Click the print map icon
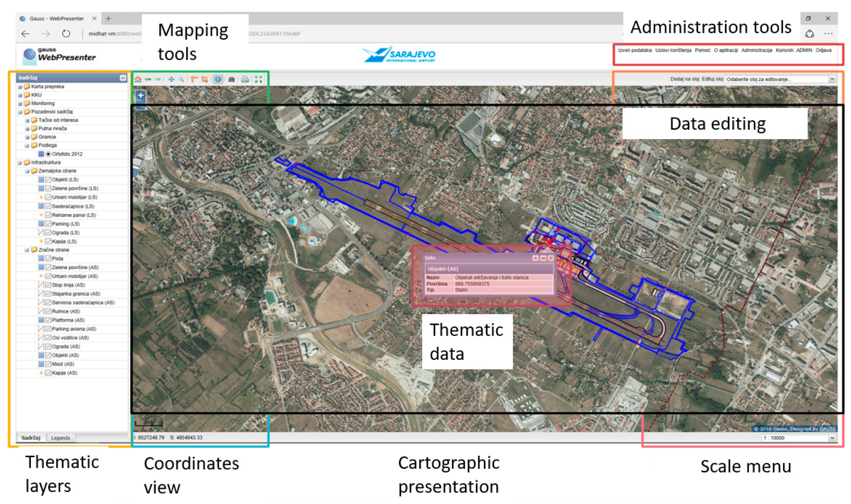 click(x=245, y=80)
